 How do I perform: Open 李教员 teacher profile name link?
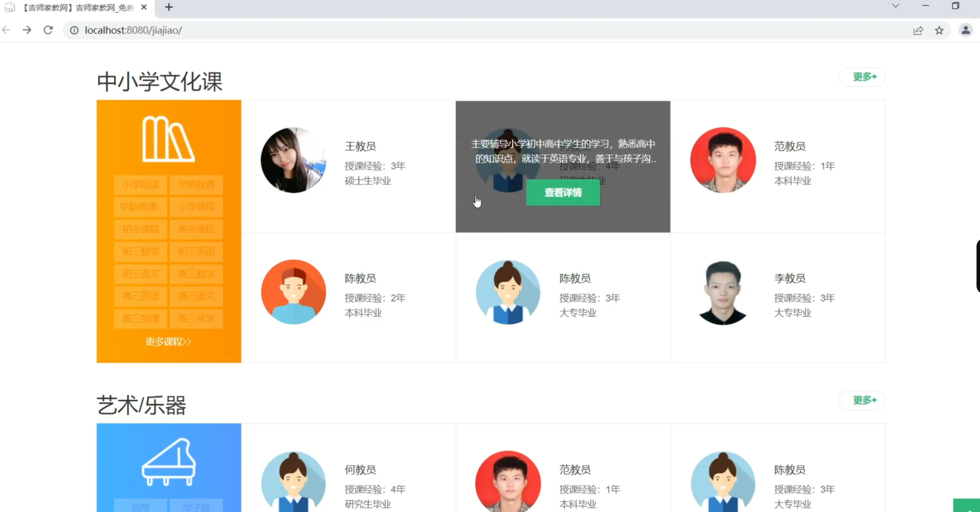pos(789,278)
